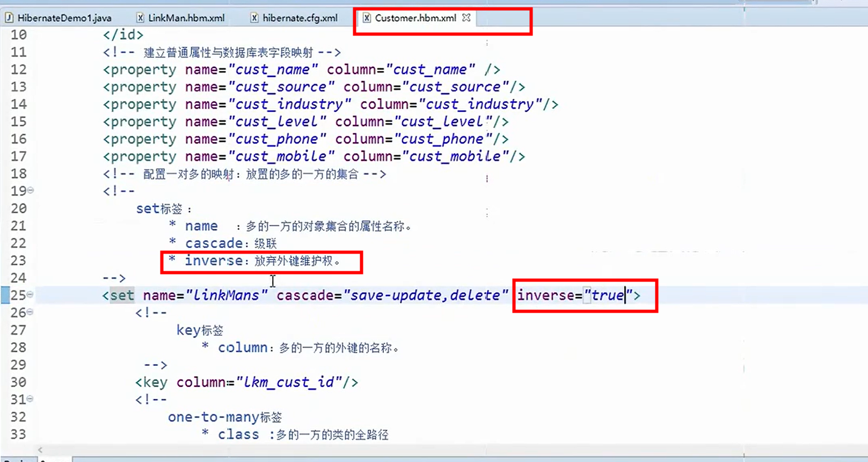Viewport: 868px width, 462px height.
Task: Click name "cust_mobile" on line 17
Action: [281, 156]
